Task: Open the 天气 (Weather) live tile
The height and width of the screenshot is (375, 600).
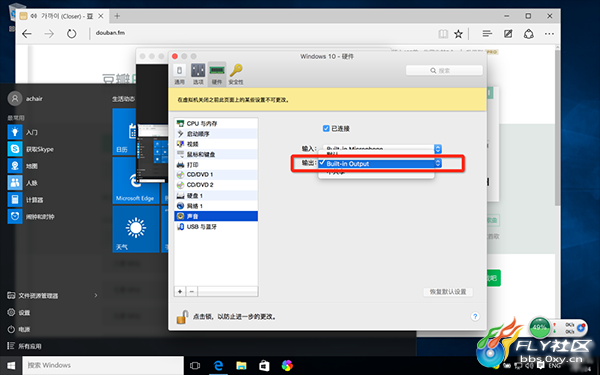Action: pos(135,229)
